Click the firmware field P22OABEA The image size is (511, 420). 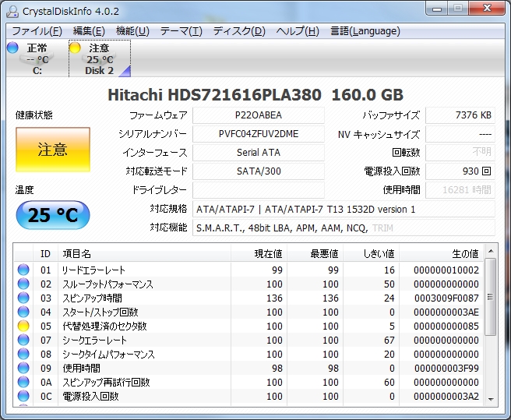pos(259,115)
